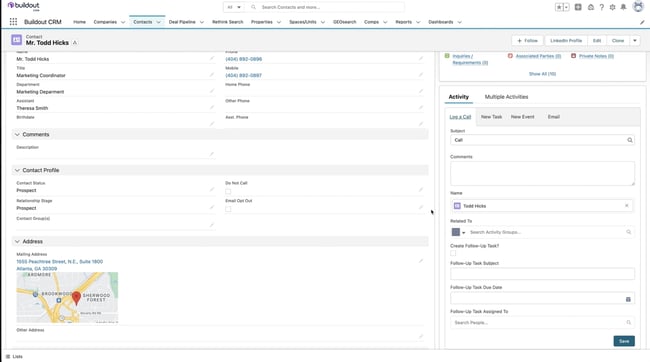Click the Buildout logo
The height and width of the screenshot is (362, 650).
click(x=24, y=6)
